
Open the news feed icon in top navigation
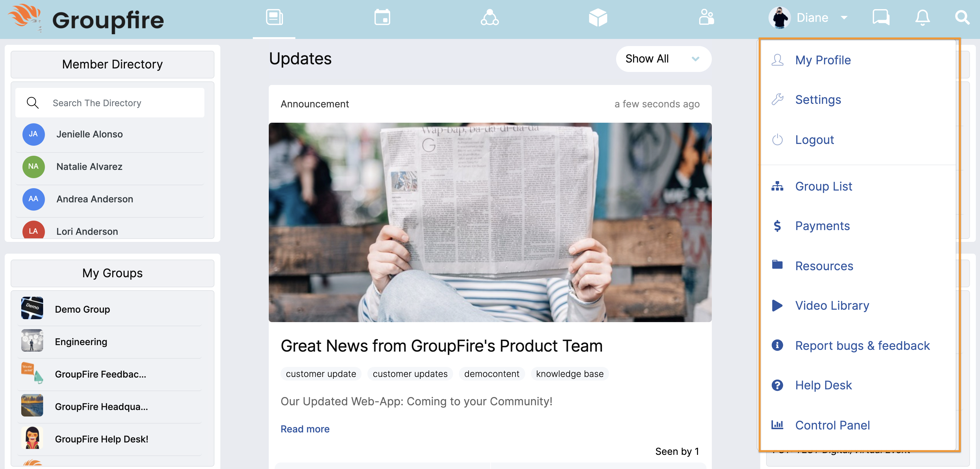pos(274,17)
